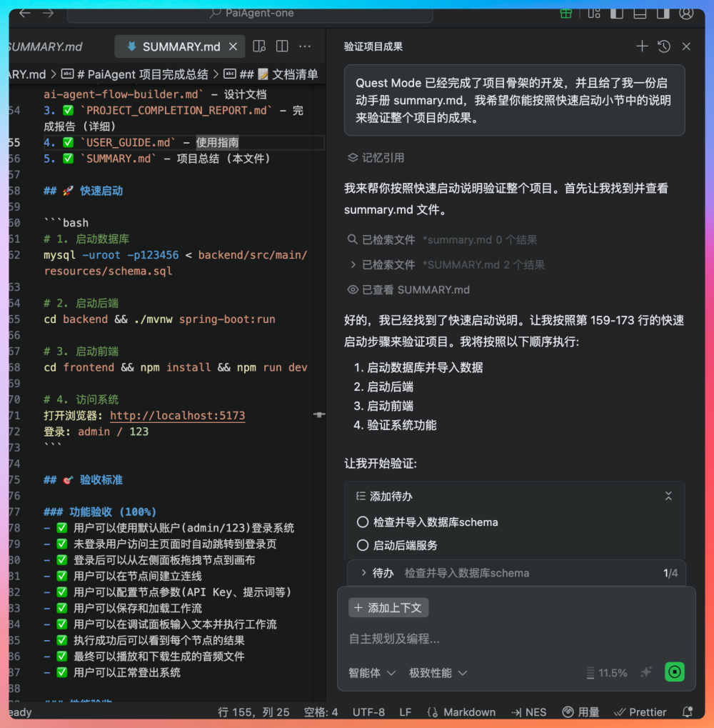Toggle the eye icon beside 已查看 SUMMARY.md
This screenshot has height=728, width=714.
point(351,289)
